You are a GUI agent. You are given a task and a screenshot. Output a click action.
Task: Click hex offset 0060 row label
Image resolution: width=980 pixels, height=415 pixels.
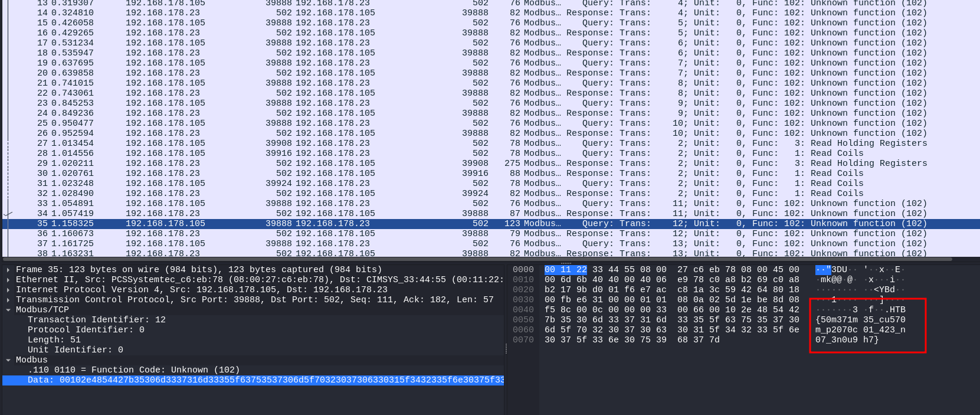523,330
